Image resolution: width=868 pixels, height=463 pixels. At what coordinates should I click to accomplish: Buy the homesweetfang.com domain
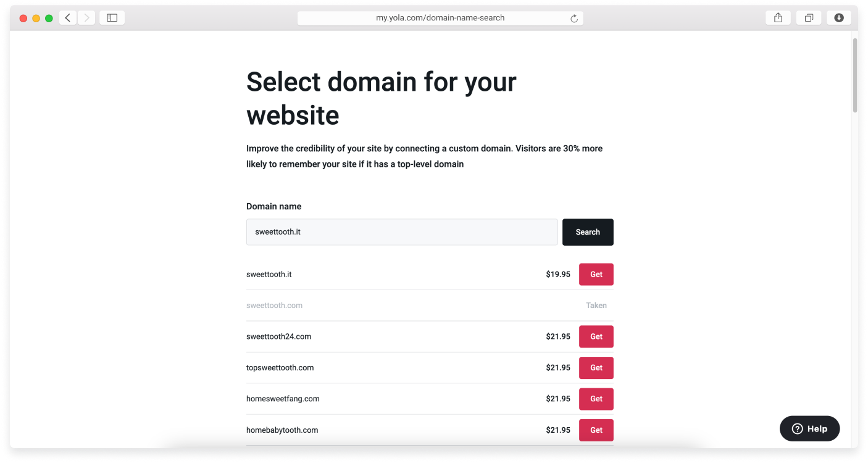click(x=596, y=399)
